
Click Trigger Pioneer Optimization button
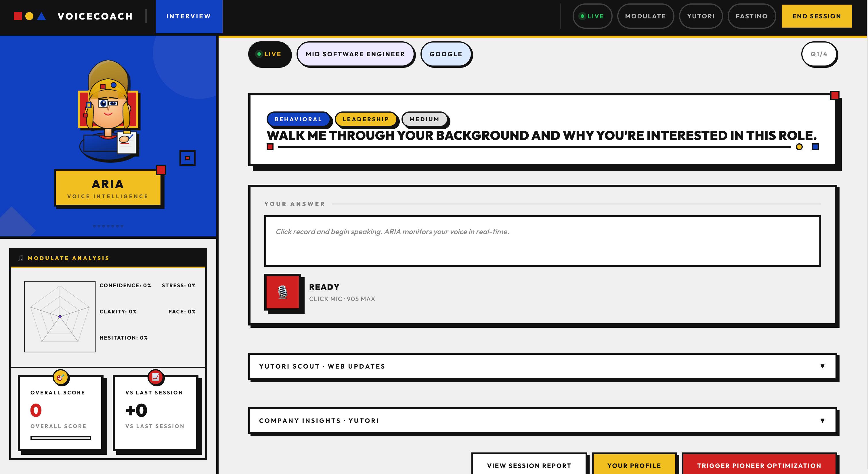[759, 465]
